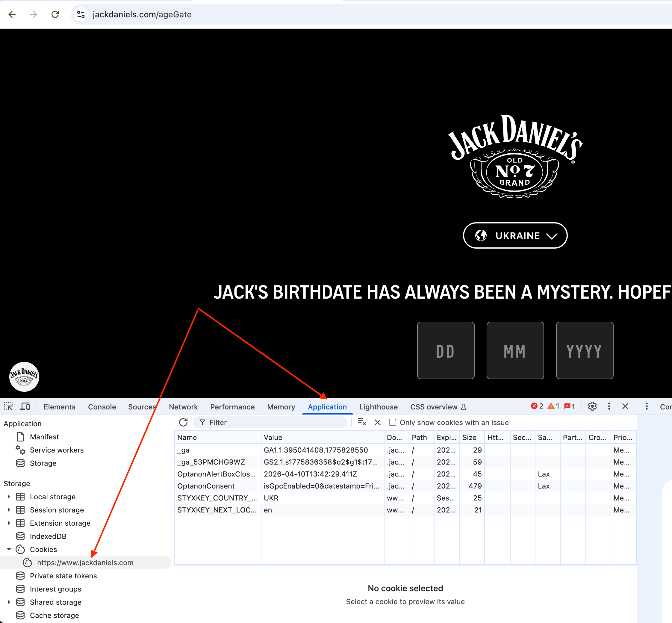Select the _ga cookie row
672x623 pixels.
point(405,450)
